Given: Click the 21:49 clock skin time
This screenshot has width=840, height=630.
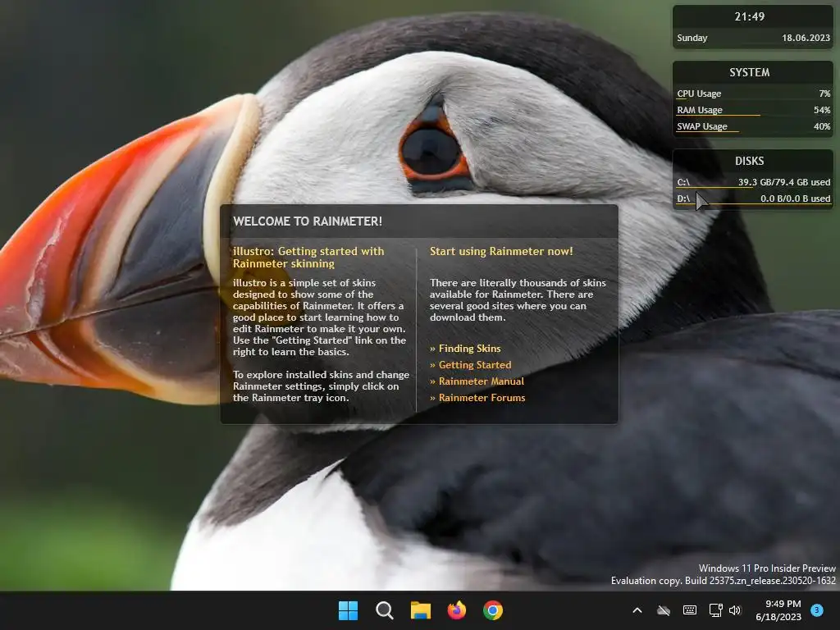Looking at the screenshot, I should pos(750,16).
